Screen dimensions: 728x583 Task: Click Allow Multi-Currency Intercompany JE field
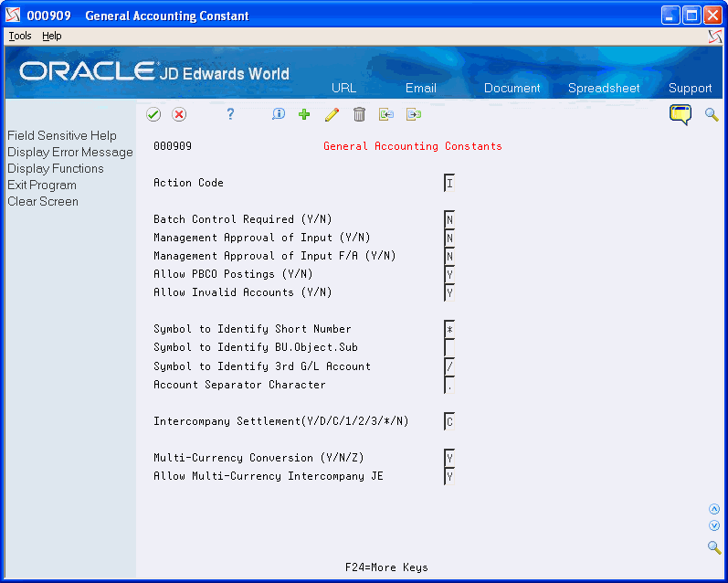click(x=449, y=476)
